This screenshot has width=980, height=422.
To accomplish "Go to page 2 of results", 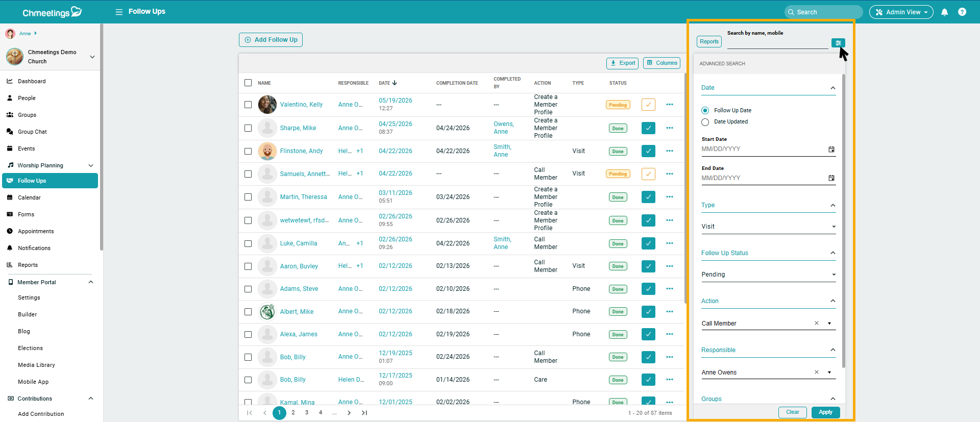I will point(293,413).
